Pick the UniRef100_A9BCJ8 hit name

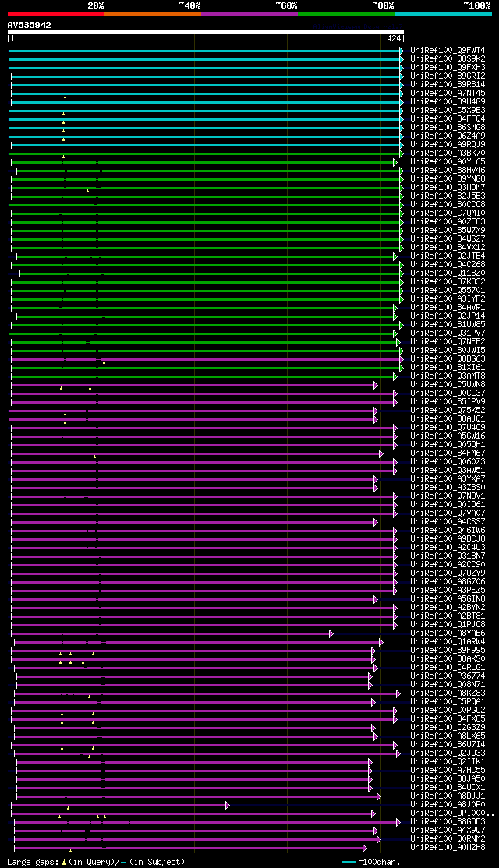coord(448,539)
